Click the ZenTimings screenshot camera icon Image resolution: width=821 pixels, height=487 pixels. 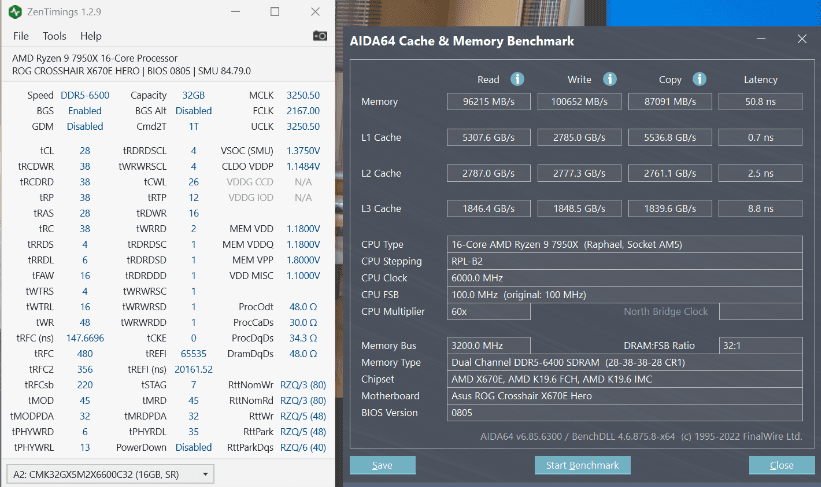coord(320,36)
